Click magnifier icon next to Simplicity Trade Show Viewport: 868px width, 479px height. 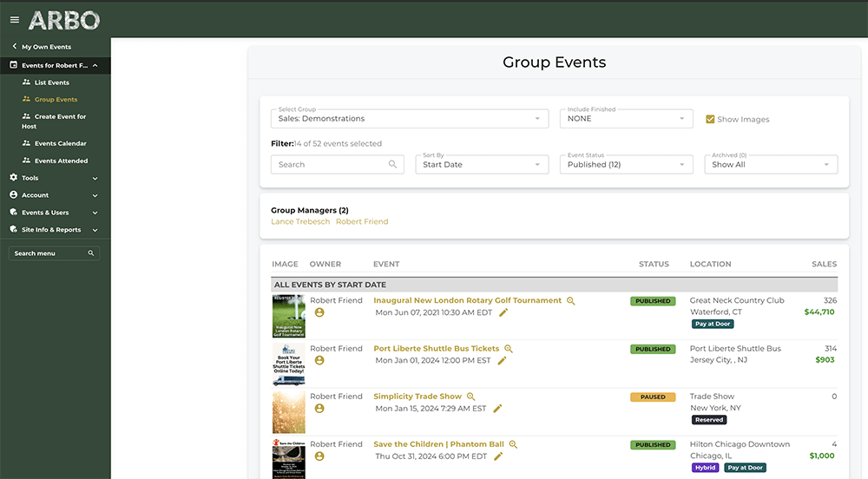coord(470,397)
